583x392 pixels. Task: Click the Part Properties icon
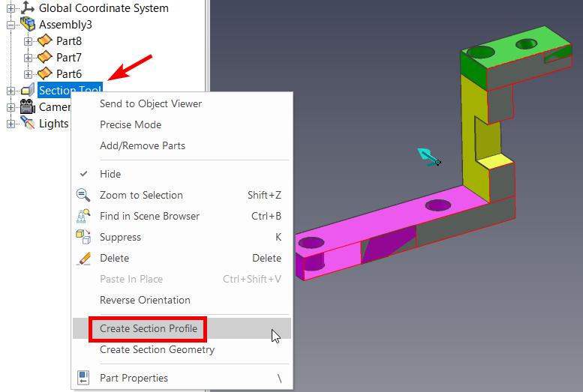tap(83, 378)
